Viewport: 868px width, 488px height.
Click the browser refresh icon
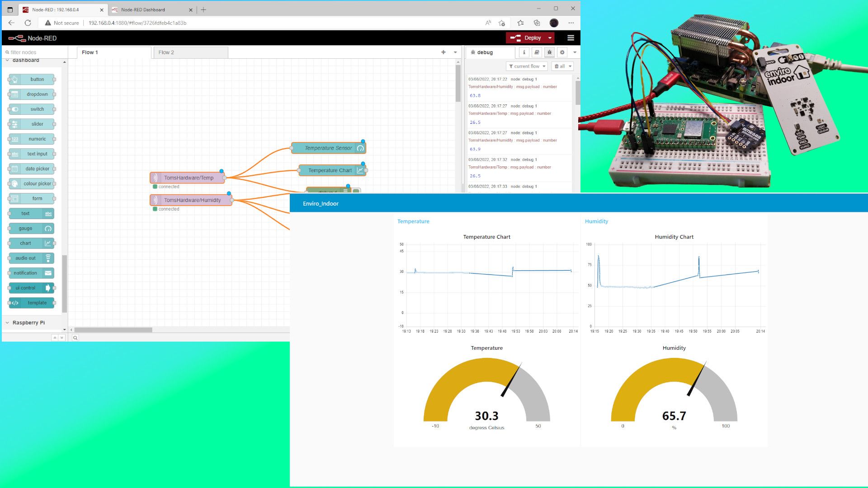tap(28, 23)
